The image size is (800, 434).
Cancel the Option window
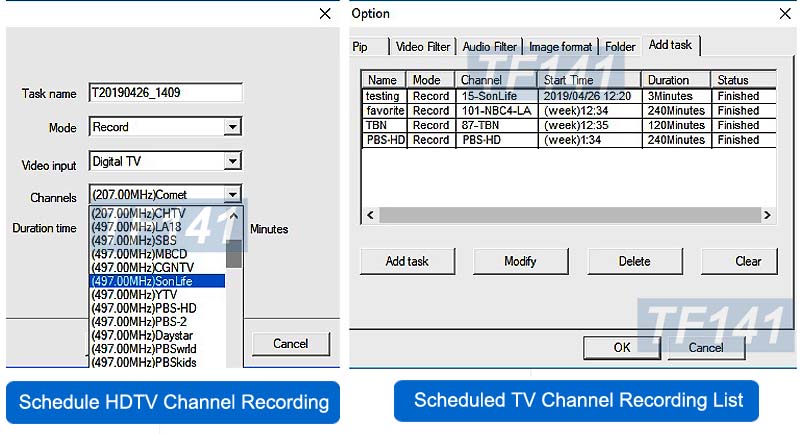[706, 348]
